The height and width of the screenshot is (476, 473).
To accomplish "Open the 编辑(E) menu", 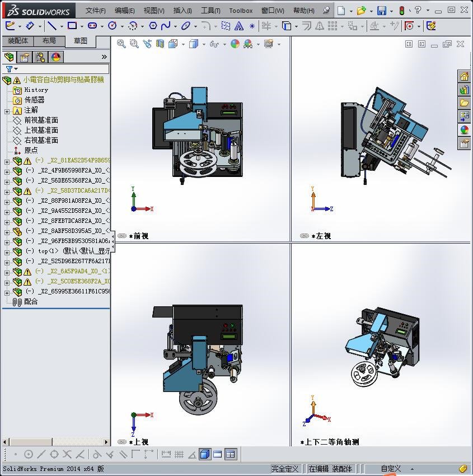I will tap(125, 11).
